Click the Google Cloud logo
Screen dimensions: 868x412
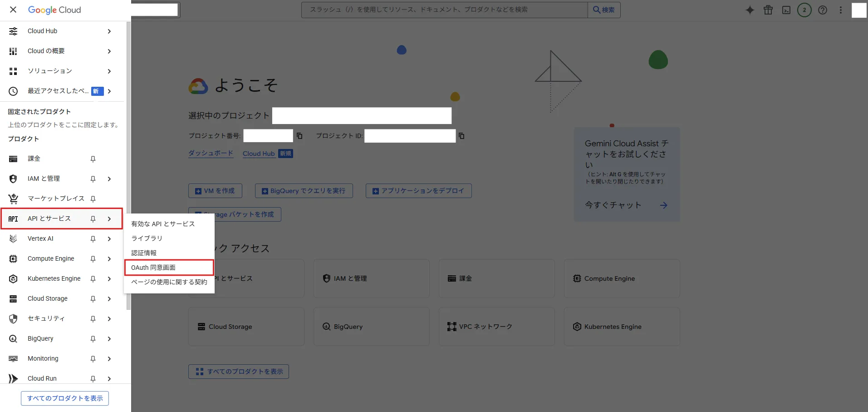[x=54, y=10]
